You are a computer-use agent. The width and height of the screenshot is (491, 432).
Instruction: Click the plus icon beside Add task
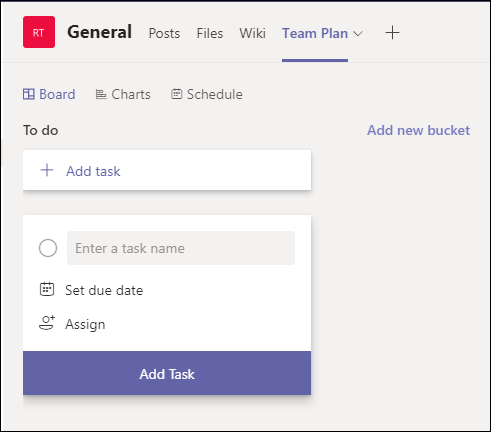pos(47,170)
